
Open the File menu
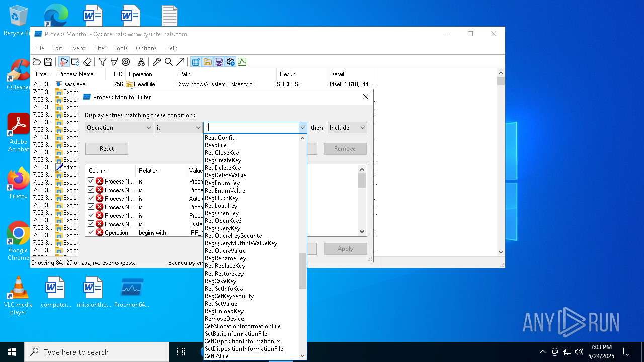tap(39, 48)
